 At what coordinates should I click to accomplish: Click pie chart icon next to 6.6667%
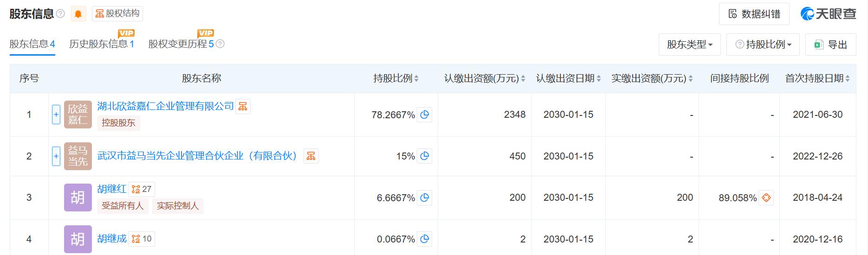coord(425,198)
